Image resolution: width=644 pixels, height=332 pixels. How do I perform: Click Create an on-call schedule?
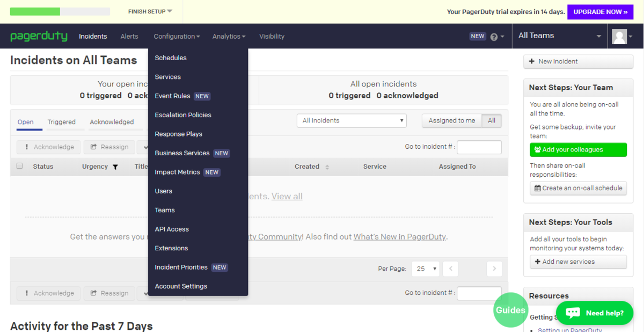(x=579, y=189)
